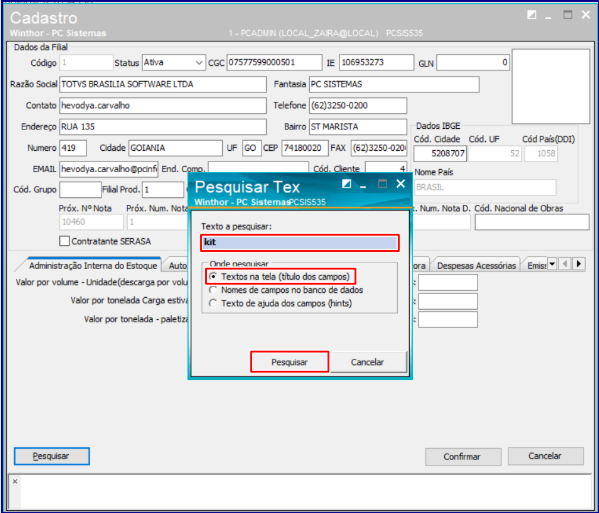Minimize the Cadastro window
This screenshot has height=513, width=599.
coord(548,18)
